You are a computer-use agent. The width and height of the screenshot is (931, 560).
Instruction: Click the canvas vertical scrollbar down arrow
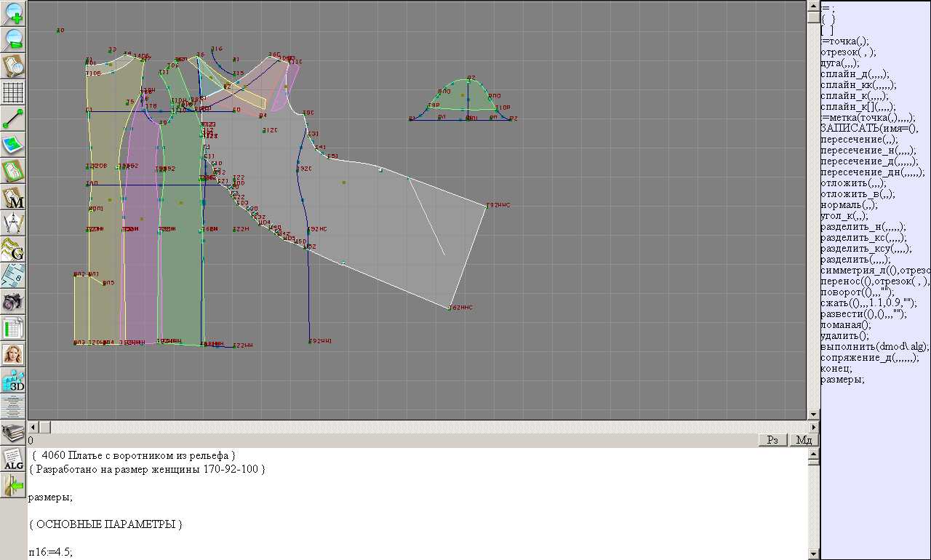click(x=814, y=415)
